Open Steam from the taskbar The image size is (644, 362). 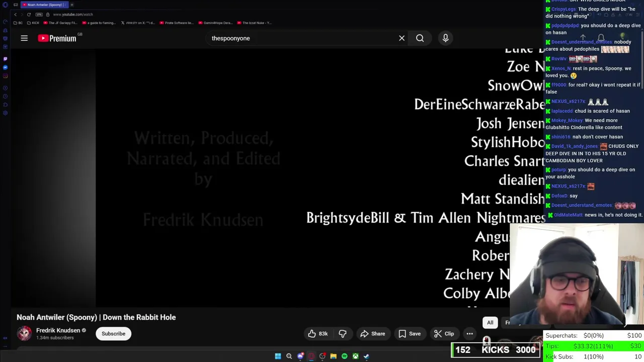point(366,356)
